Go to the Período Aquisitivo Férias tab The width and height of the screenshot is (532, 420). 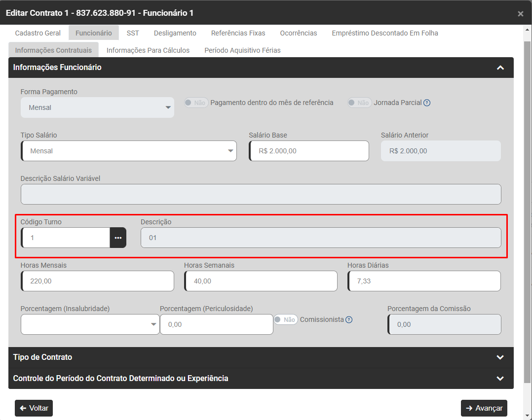click(x=242, y=50)
